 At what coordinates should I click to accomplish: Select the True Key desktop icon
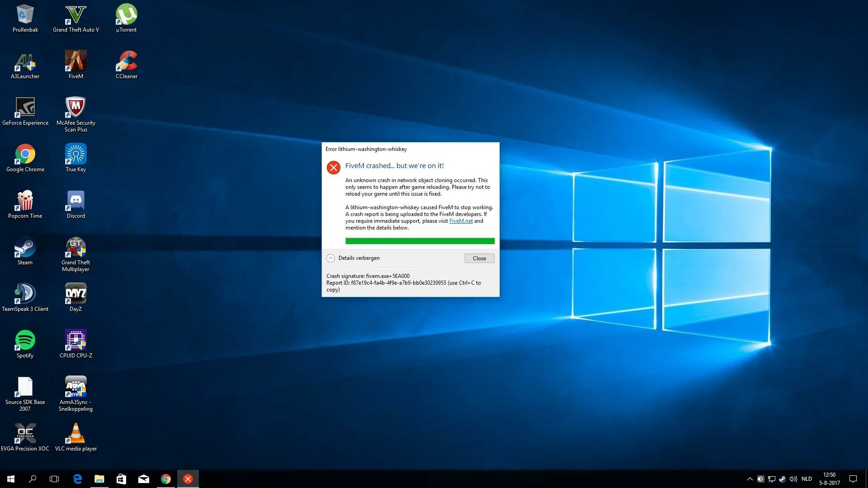coord(75,159)
